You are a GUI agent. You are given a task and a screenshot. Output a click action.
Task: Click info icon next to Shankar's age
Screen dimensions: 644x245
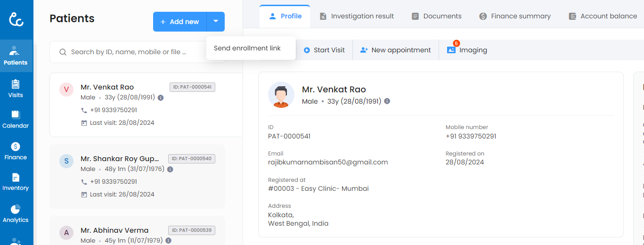[170, 169]
